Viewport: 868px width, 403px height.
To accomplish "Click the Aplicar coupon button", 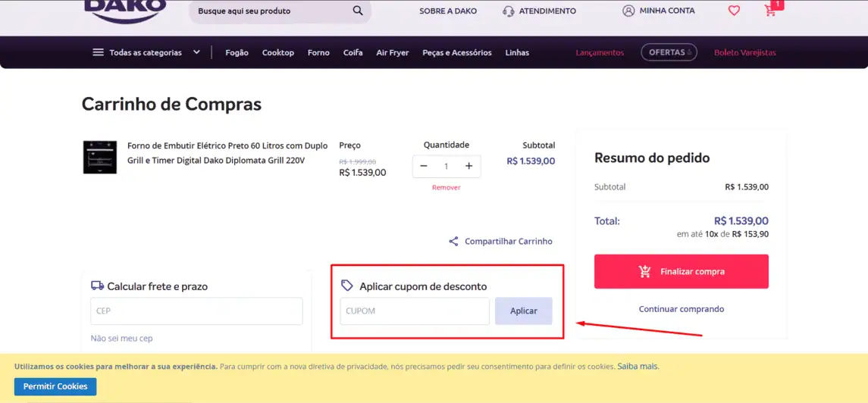I will point(524,311).
